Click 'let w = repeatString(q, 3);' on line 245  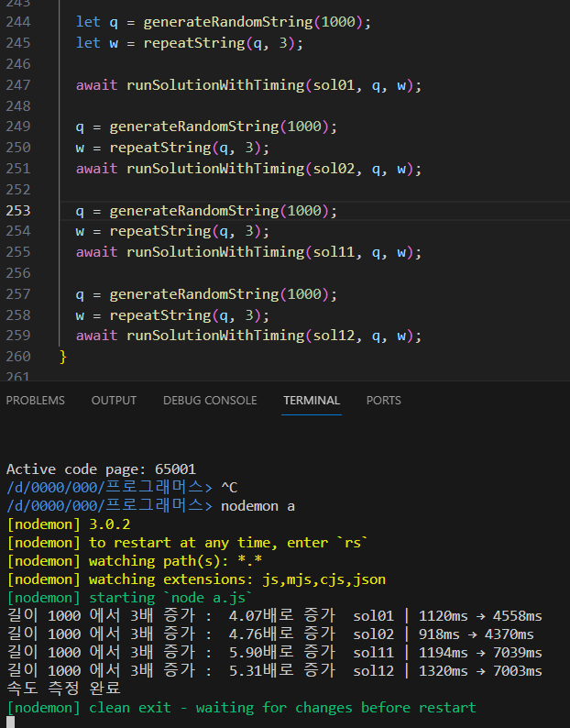(x=190, y=43)
